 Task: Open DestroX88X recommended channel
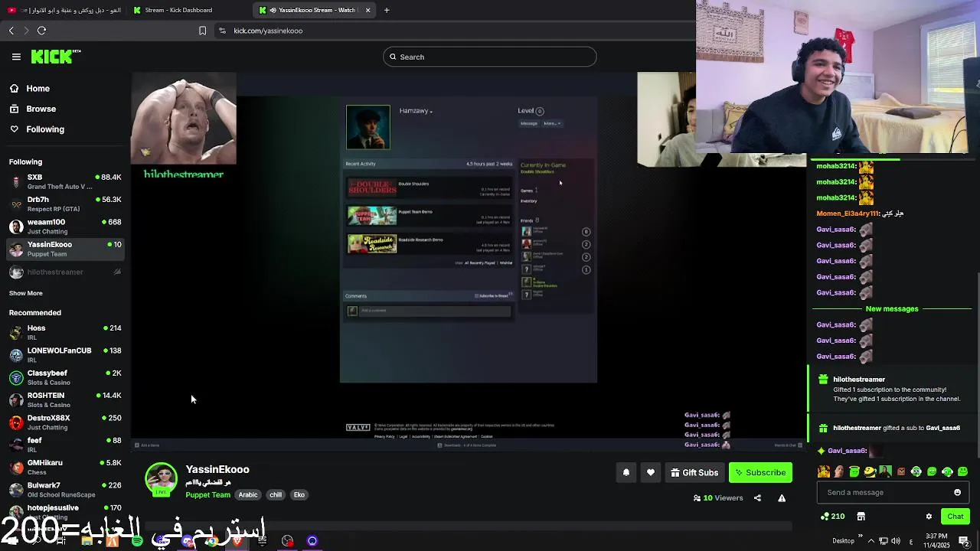click(65, 422)
